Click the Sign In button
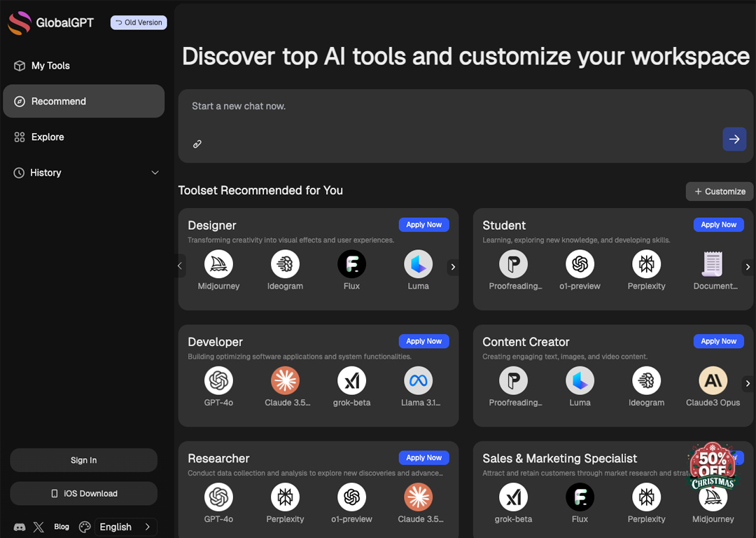 (x=83, y=460)
